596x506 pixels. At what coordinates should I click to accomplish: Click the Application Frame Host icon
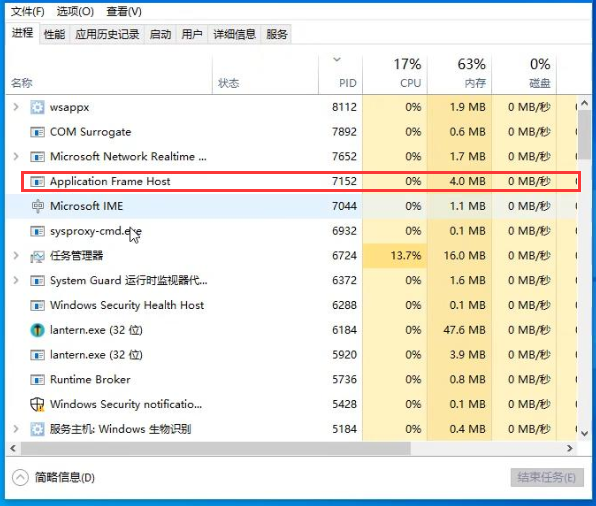pos(37,182)
